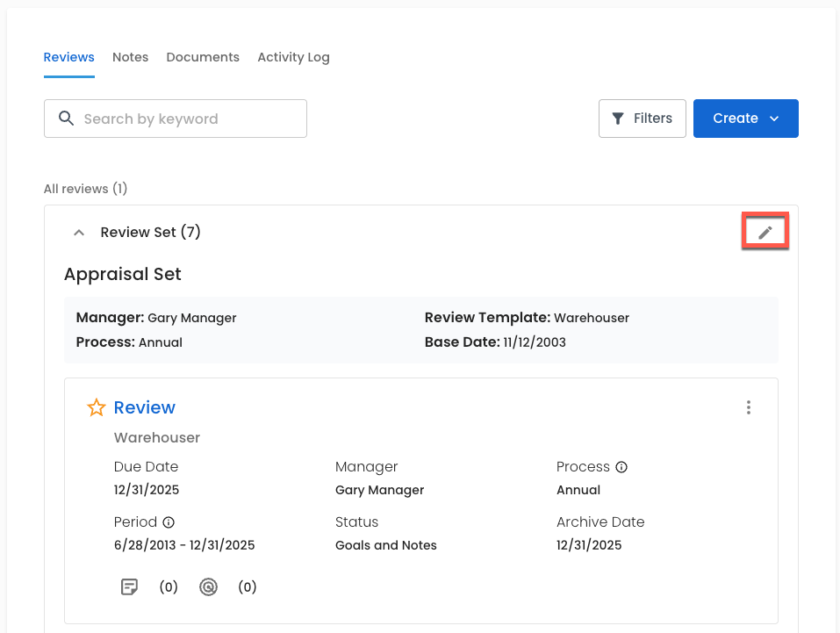
Task: Edit the Review Set using pencil icon
Action: pos(765,233)
